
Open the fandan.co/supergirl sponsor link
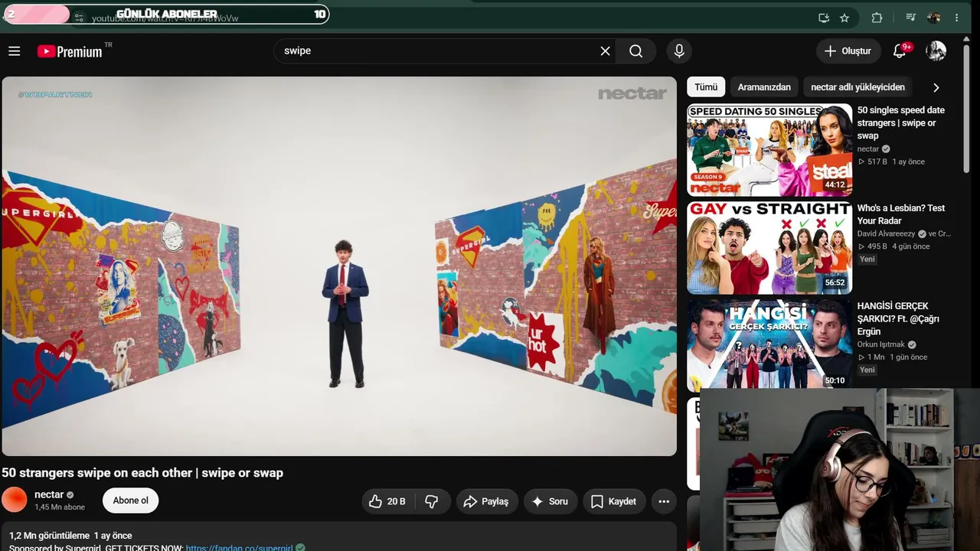pos(239,547)
